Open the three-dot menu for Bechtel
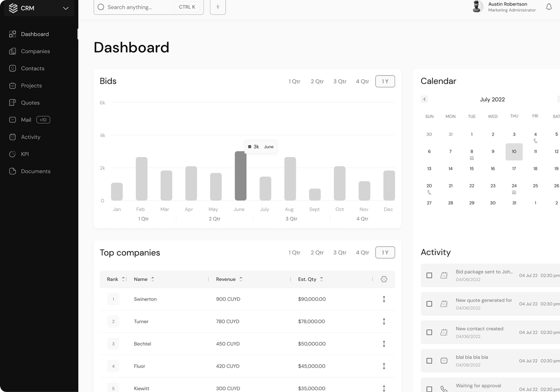The image size is (560, 392). 384,344
